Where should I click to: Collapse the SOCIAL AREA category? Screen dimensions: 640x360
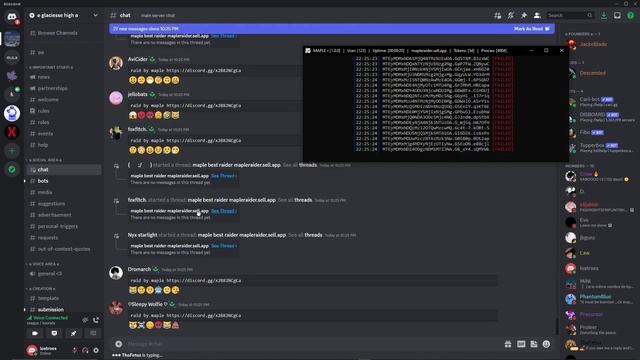pyautogui.click(x=45, y=160)
